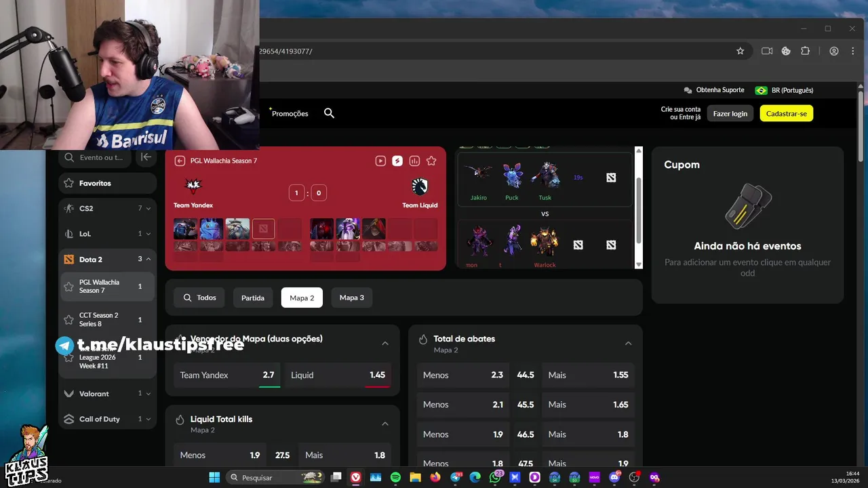The width and height of the screenshot is (868, 488).
Task: Click the Evento ou t... search field
Action: (x=96, y=157)
